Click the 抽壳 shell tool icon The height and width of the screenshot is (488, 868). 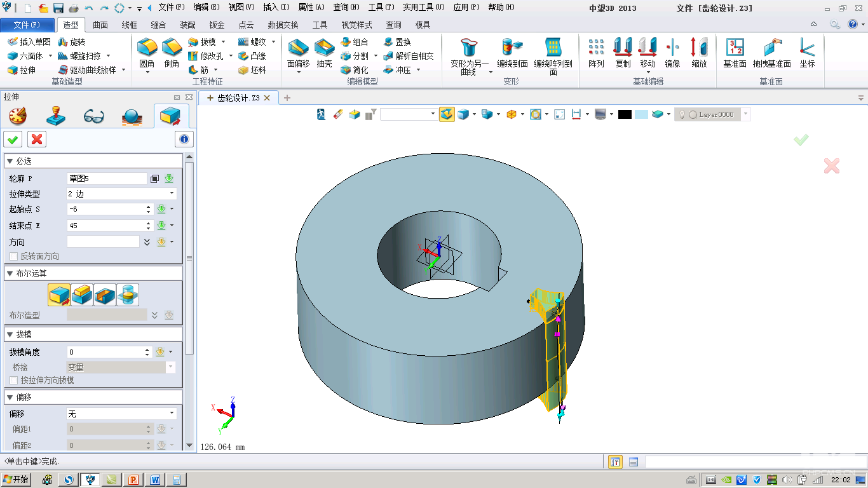[x=324, y=48]
